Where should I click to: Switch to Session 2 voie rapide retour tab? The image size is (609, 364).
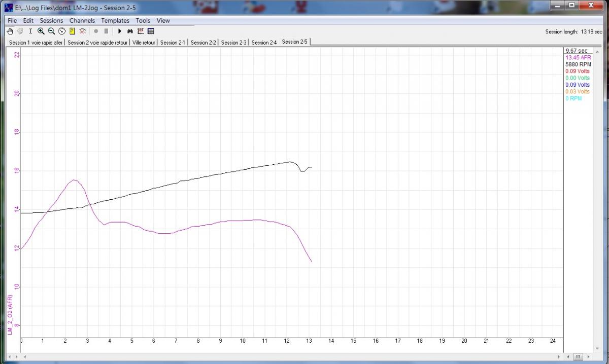(x=97, y=43)
